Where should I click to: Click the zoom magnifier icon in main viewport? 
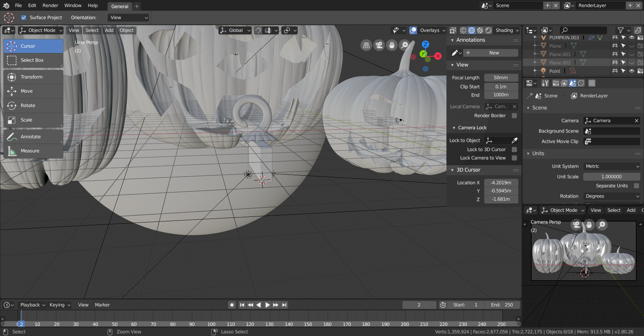click(x=405, y=45)
